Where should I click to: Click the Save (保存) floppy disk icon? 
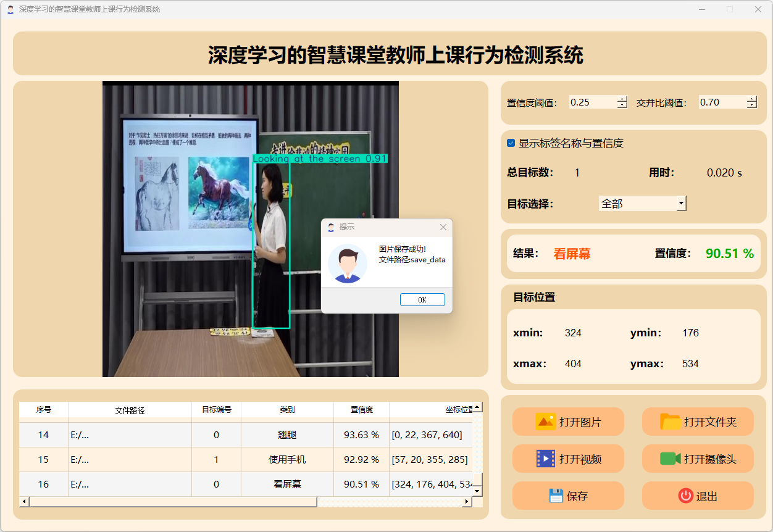coord(556,496)
